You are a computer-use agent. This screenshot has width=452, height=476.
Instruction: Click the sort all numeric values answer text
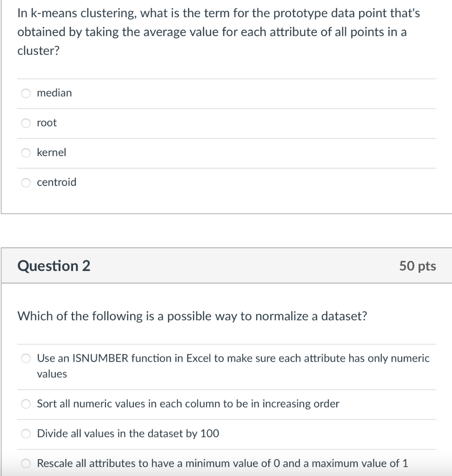pyautogui.click(x=188, y=404)
